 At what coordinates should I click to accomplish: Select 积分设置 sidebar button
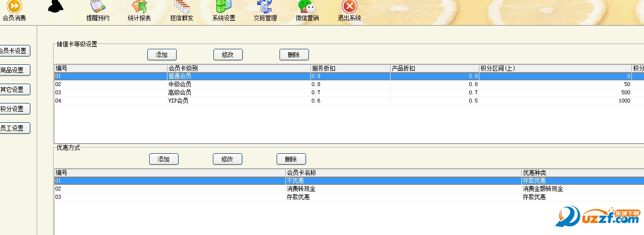pos(14,109)
